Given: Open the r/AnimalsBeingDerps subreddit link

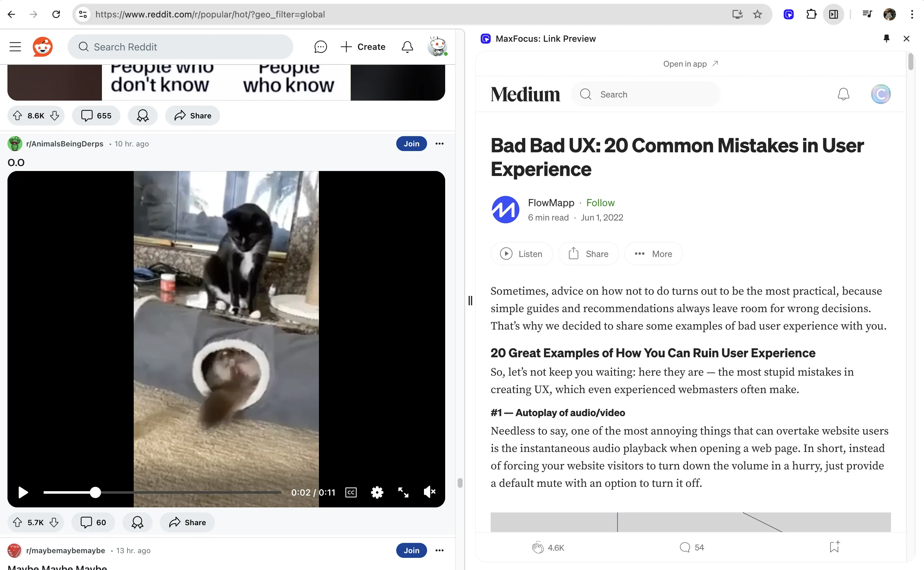Looking at the screenshot, I should (x=65, y=143).
